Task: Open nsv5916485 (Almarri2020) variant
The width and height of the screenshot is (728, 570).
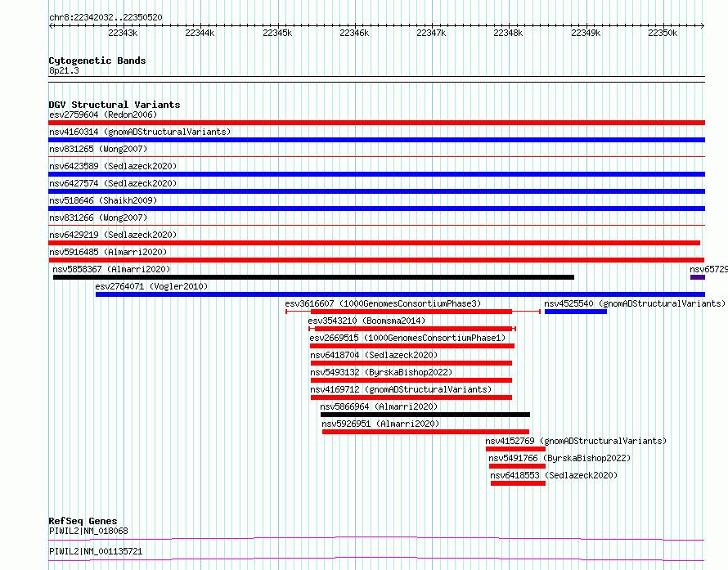Action: (108, 252)
